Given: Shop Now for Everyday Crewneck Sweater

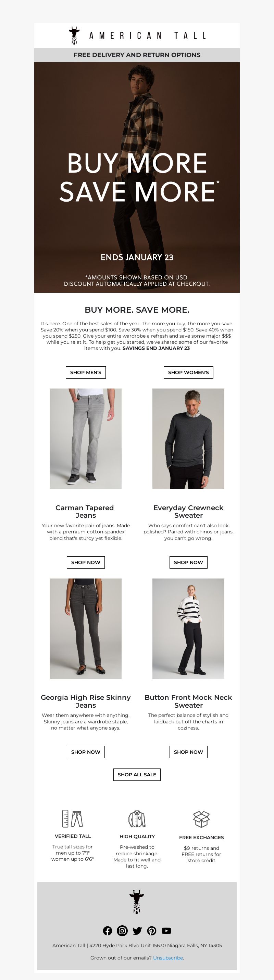Looking at the screenshot, I should 188,562.
